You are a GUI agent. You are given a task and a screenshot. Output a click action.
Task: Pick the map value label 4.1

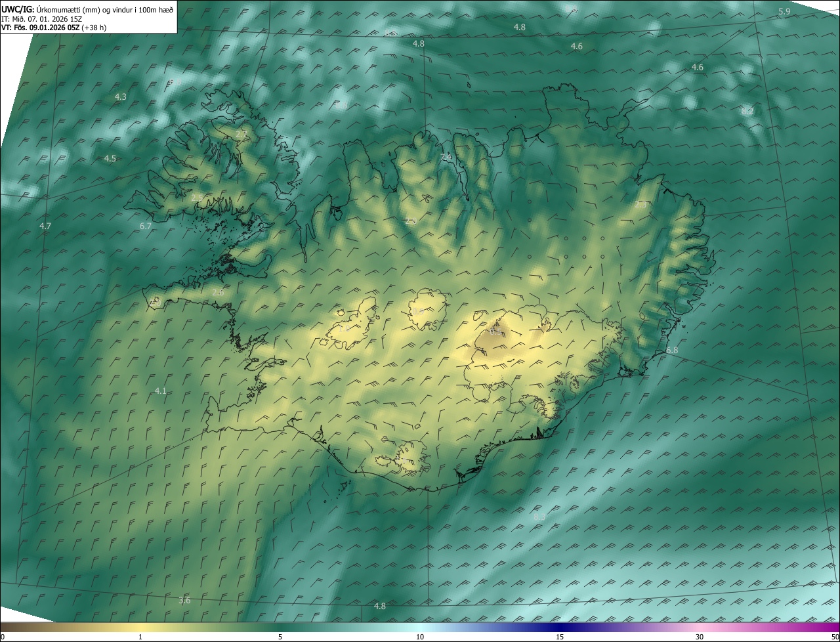[161, 391]
